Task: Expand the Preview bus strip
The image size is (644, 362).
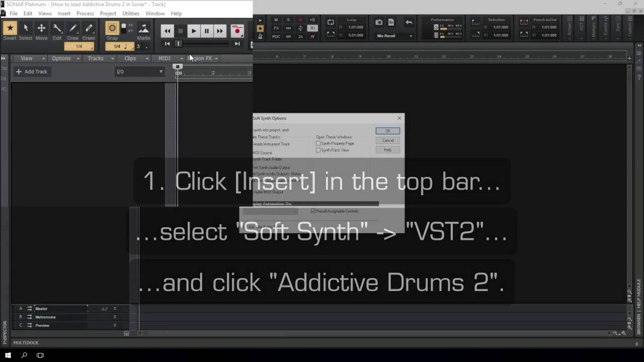Action: pos(115,325)
